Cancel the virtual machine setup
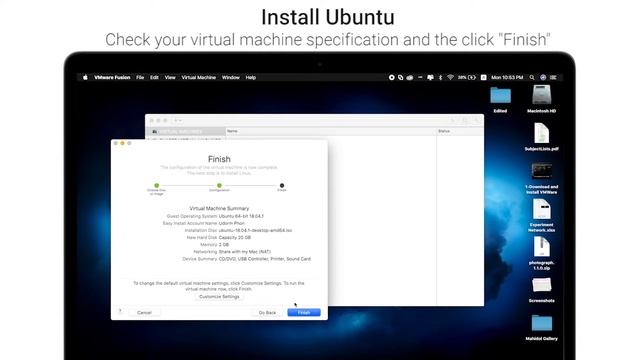640x360 pixels. 144,312
